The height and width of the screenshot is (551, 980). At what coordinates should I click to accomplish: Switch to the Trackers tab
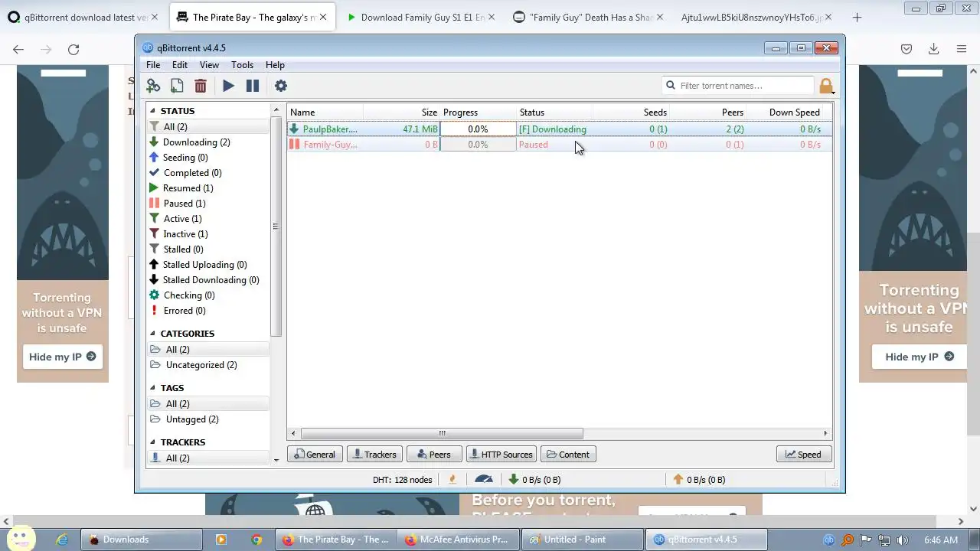tap(374, 454)
